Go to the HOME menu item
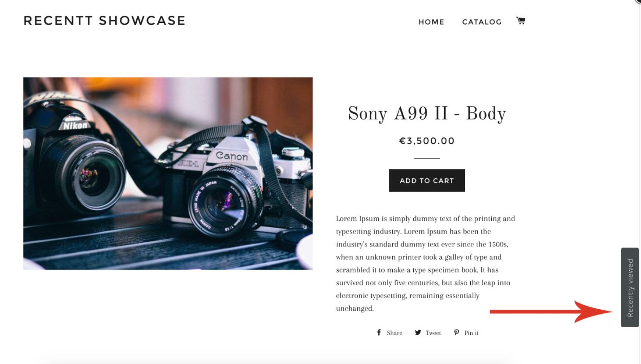This screenshot has width=641, height=364. [431, 22]
